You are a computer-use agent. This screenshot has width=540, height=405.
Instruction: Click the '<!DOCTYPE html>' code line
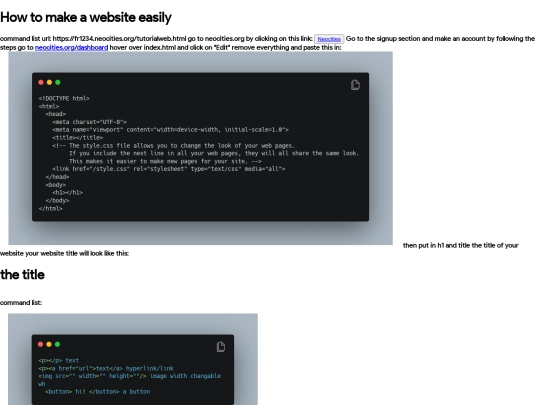pyautogui.click(x=64, y=98)
